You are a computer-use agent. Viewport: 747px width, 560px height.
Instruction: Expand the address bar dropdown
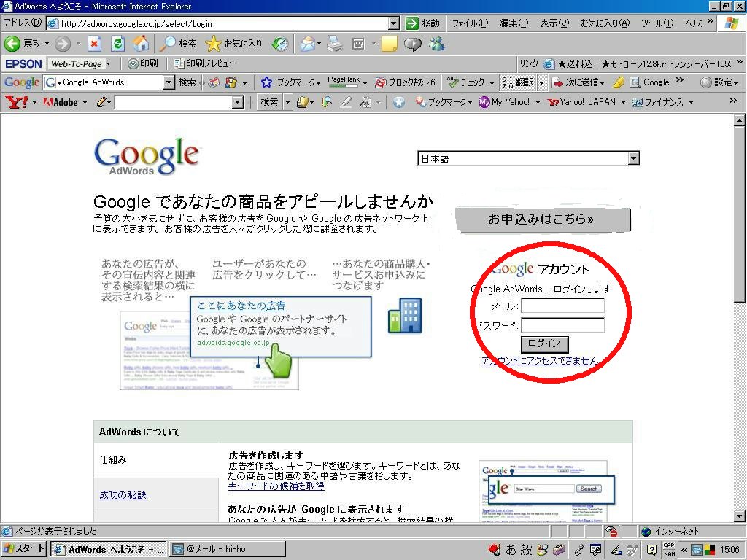(x=393, y=23)
